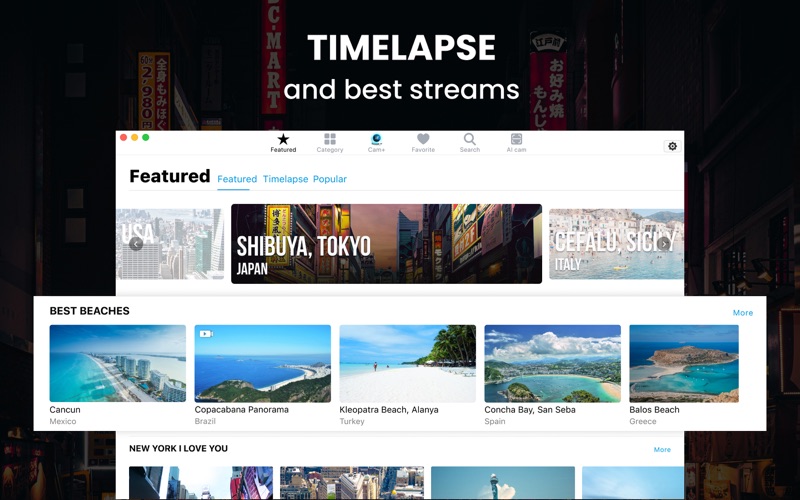Viewport: 800px width, 500px height.
Task: Click the Kleopatra Beach, Alanya title
Action: 389,410
